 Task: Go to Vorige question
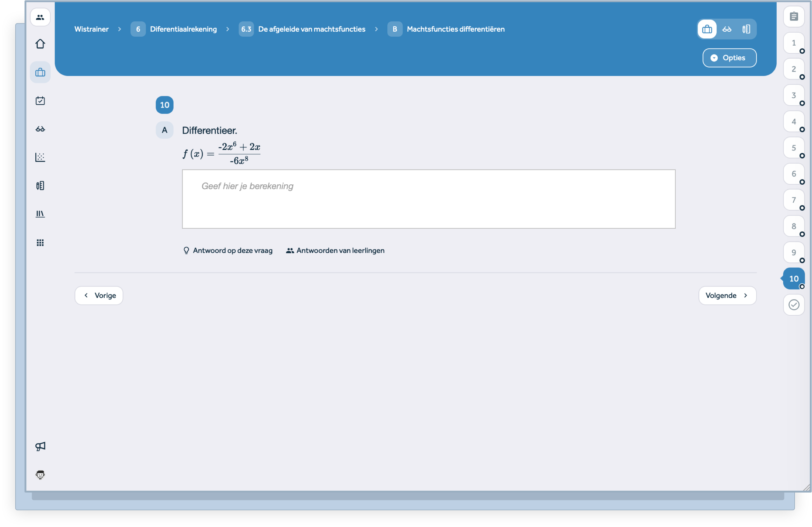point(99,296)
